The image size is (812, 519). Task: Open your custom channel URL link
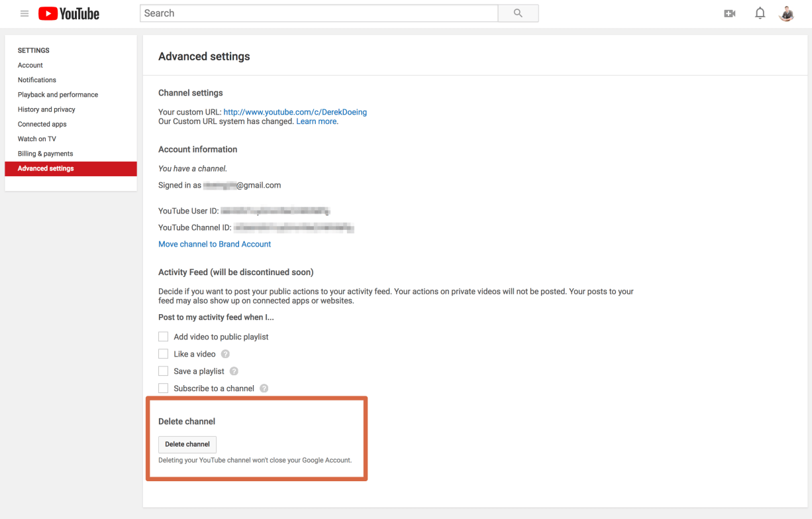(294, 112)
